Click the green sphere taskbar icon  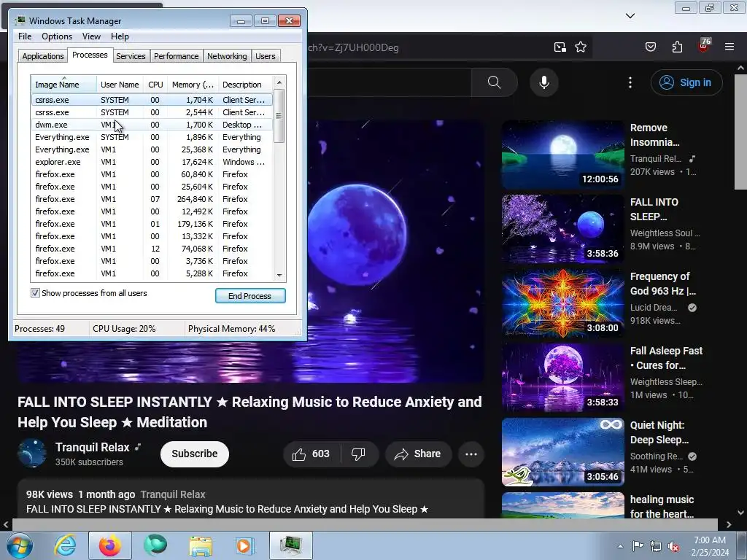155,545
